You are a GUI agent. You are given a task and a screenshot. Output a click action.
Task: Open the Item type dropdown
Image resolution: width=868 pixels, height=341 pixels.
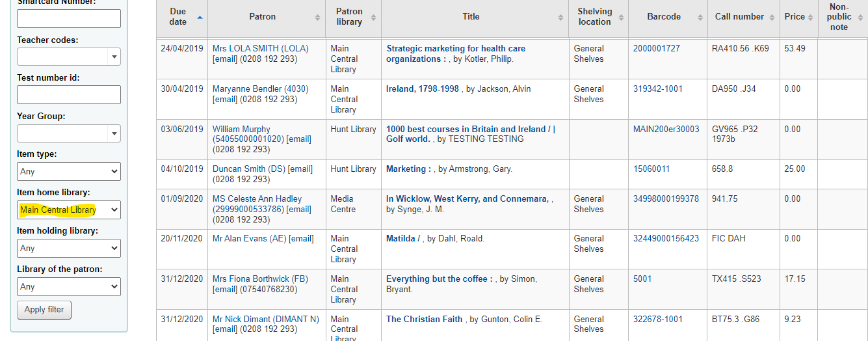pyautogui.click(x=69, y=172)
